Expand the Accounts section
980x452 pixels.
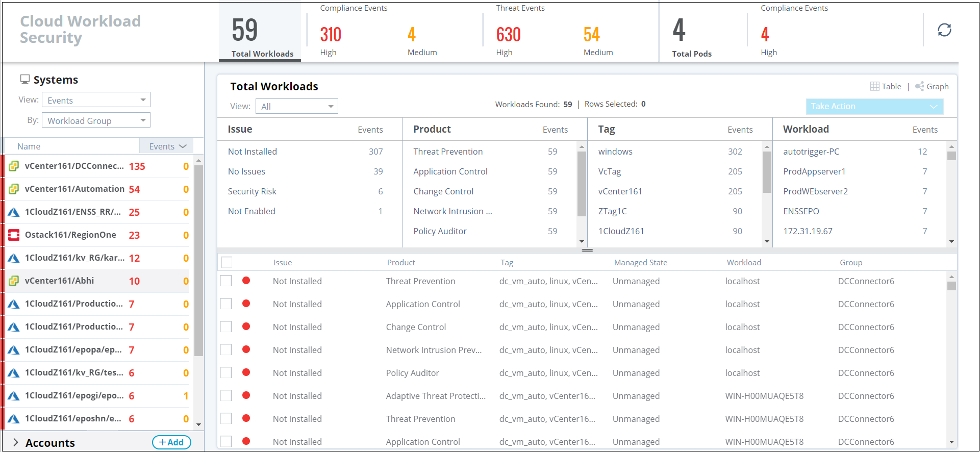coord(16,442)
